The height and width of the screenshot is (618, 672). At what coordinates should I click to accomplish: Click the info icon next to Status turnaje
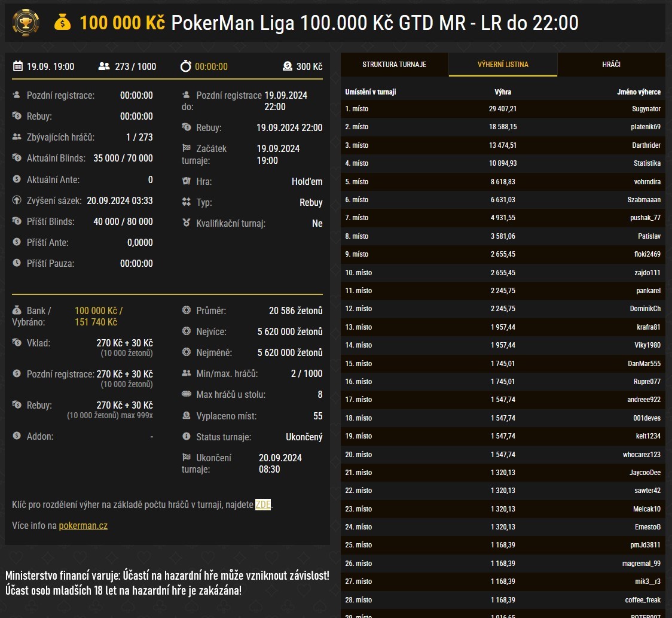[187, 437]
